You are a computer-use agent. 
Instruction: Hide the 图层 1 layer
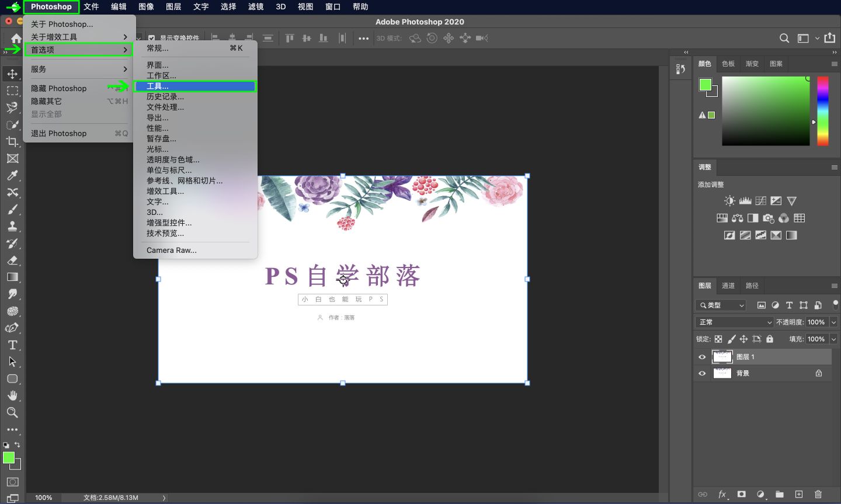[x=702, y=356]
